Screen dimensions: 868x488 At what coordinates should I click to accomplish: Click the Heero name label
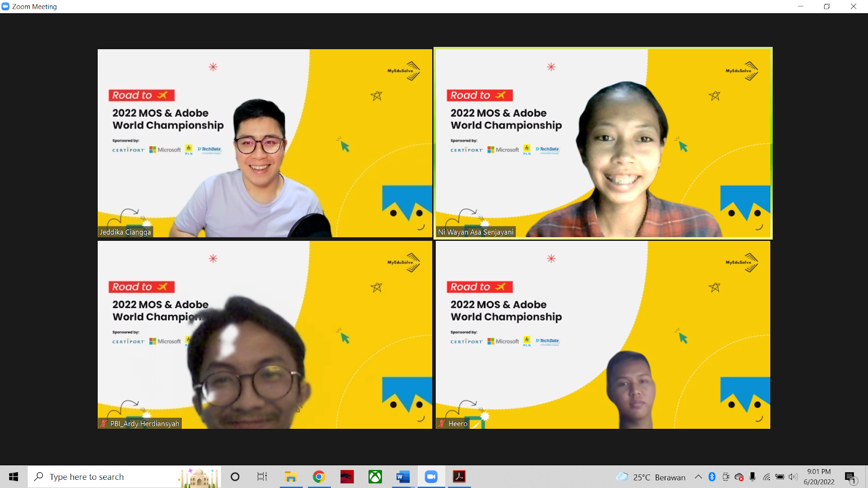(x=458, y=423)
